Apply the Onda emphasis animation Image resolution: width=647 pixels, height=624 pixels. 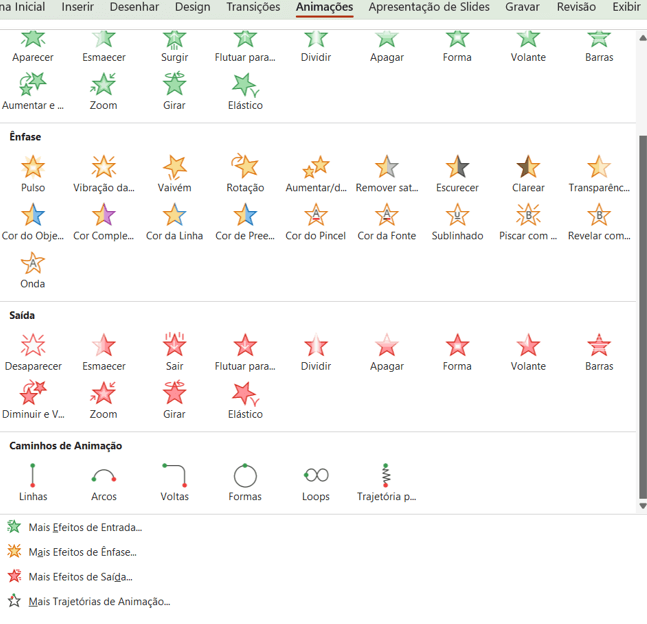click(x=33, y=270)
